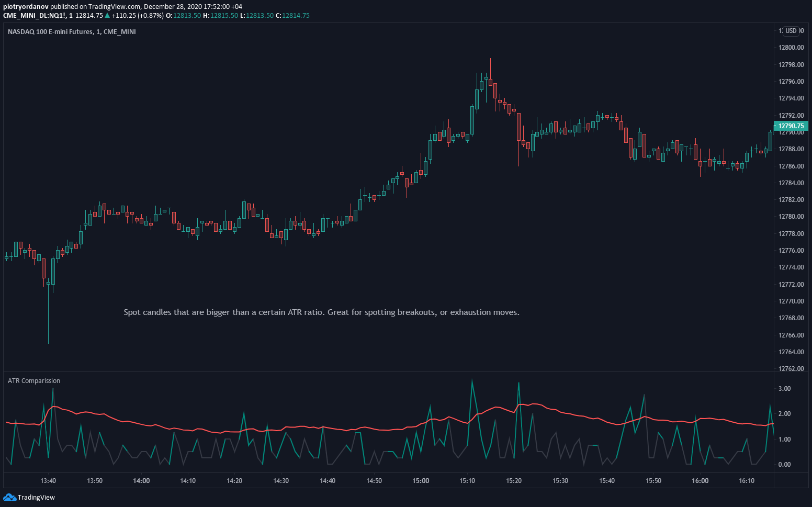Viewport: 812px width, 507px height.
Task: Click the 14:20 time axis label
Action: point(234,481)
